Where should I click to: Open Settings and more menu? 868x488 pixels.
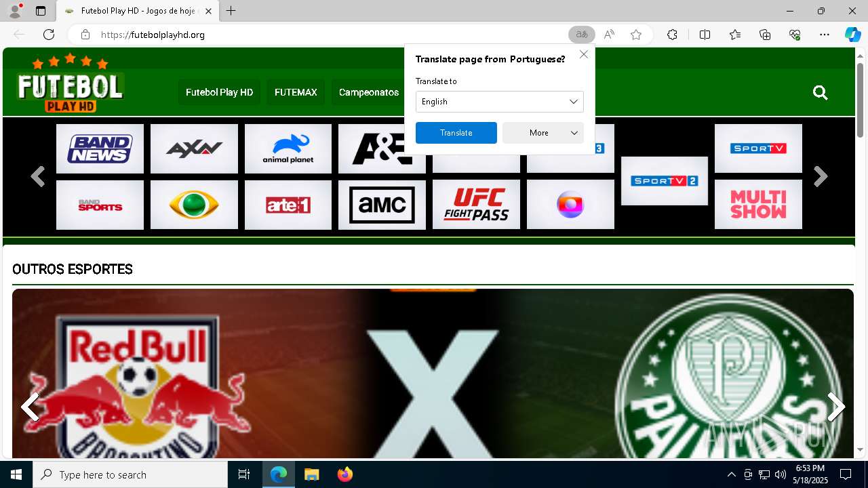point(825,35)
